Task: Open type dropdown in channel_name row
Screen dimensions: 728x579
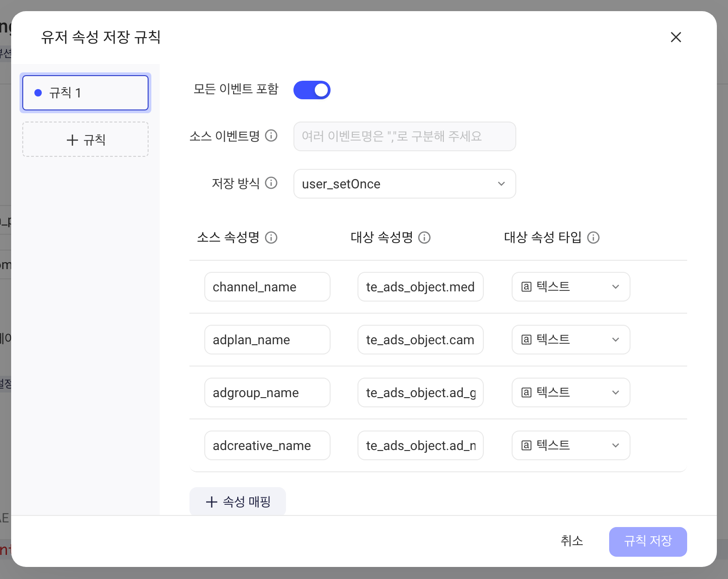Action: click(x=571, y=287)
